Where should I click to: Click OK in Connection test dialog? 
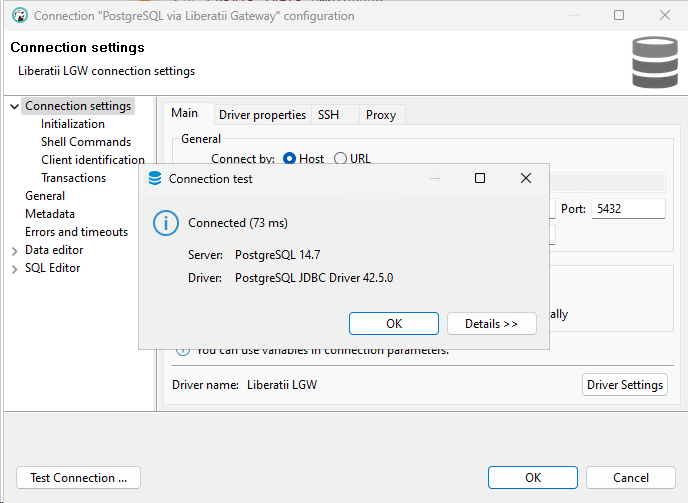[394, 323]
